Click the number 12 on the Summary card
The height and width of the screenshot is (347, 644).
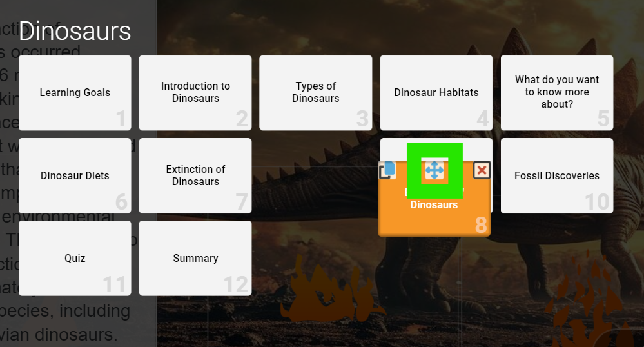pos(236,284)
